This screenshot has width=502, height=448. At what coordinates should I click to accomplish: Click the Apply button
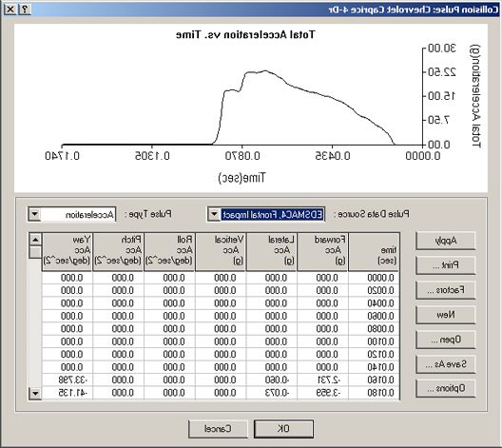pyautogui.click(x=445, y=241)
